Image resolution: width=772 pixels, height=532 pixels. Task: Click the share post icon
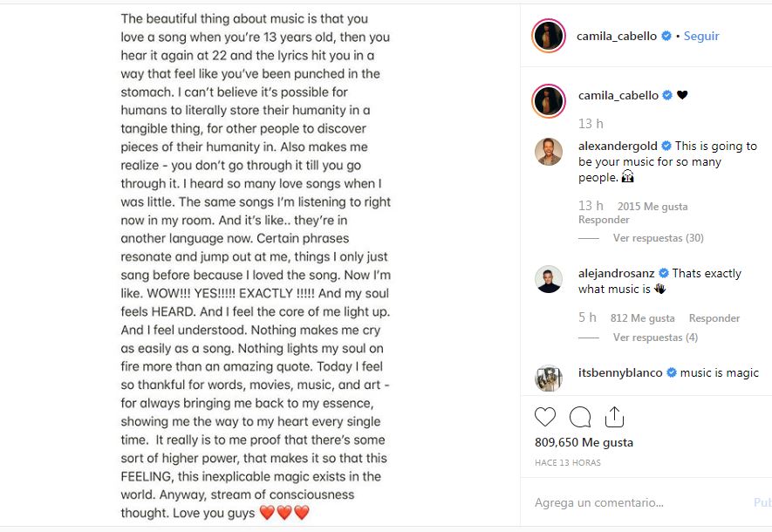[x=614, y=416]
